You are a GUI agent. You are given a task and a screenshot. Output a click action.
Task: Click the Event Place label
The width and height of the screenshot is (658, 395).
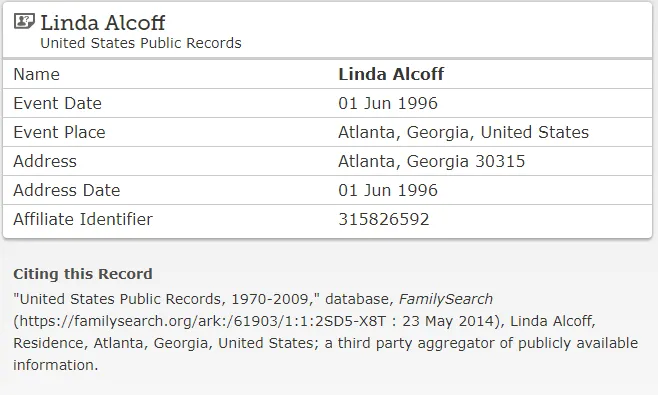(59, 132)
